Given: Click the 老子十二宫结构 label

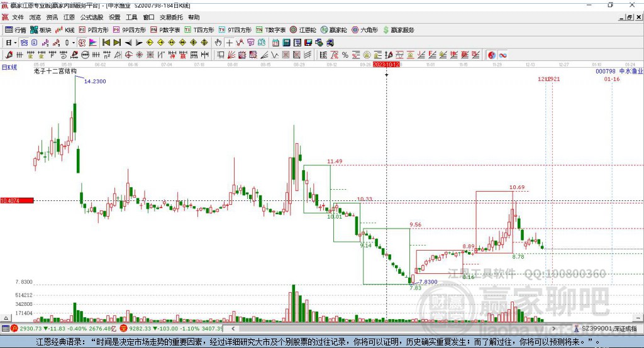Looking at the screenshot, I should [x=55, y=71].
